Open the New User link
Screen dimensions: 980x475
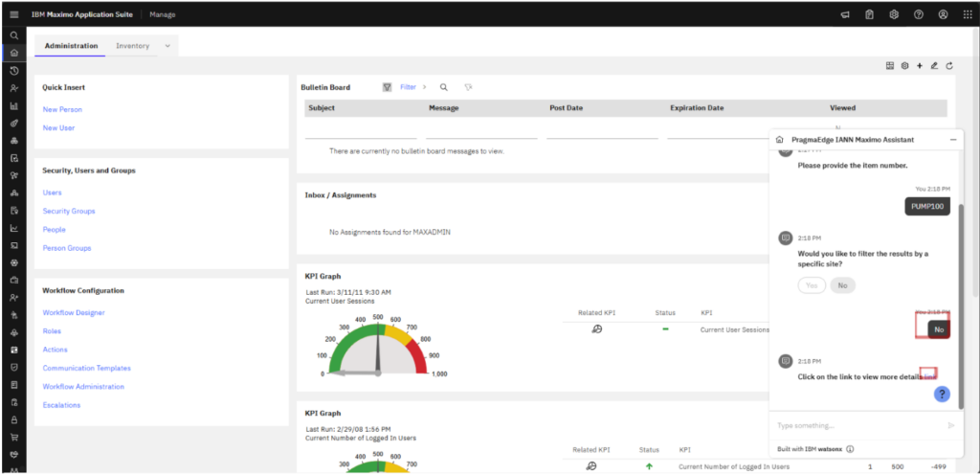tap(58, 128)
